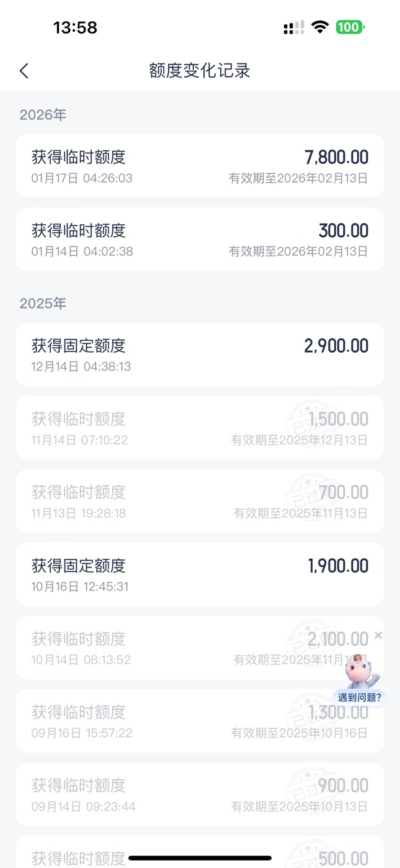Tap the 2025年 section header
The image size is (400, 868).
[x=43, y=304]
